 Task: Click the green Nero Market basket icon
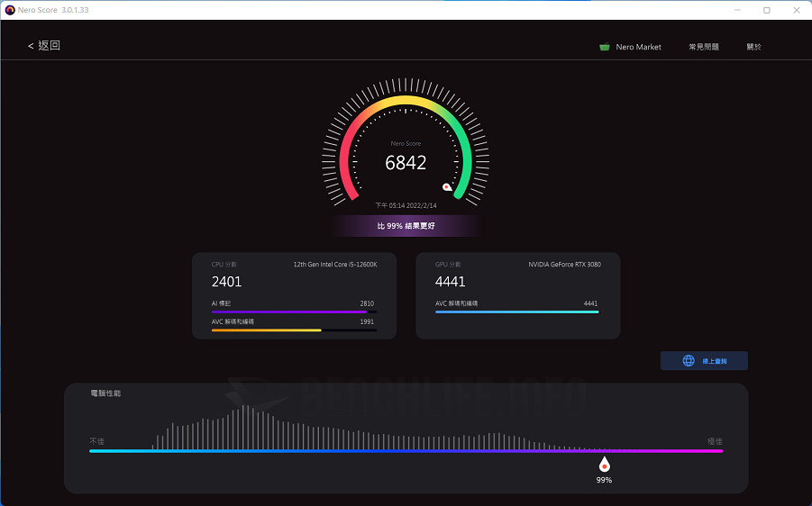(x=605, y=47)
